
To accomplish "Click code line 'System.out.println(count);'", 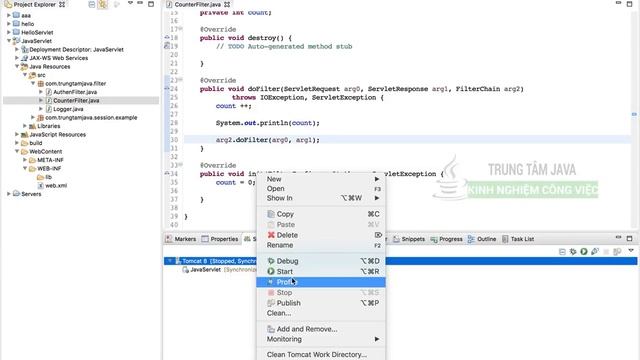I will click(x=268, y=123).
